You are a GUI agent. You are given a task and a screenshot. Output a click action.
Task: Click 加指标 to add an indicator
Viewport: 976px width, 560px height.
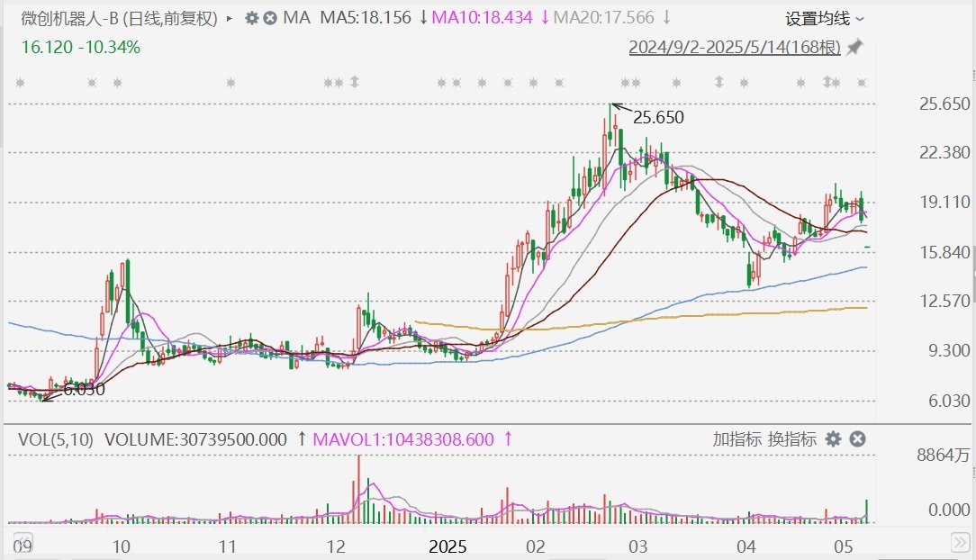point(737,439)
